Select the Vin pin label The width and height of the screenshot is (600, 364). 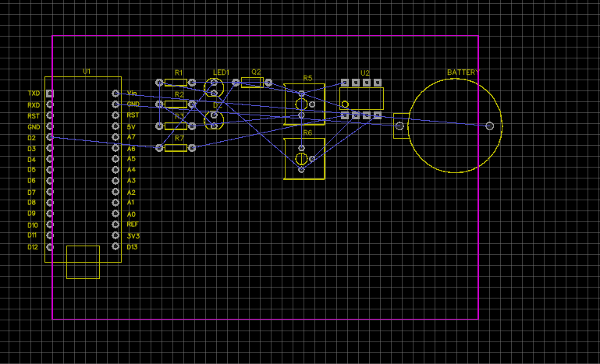coord(132,94)
